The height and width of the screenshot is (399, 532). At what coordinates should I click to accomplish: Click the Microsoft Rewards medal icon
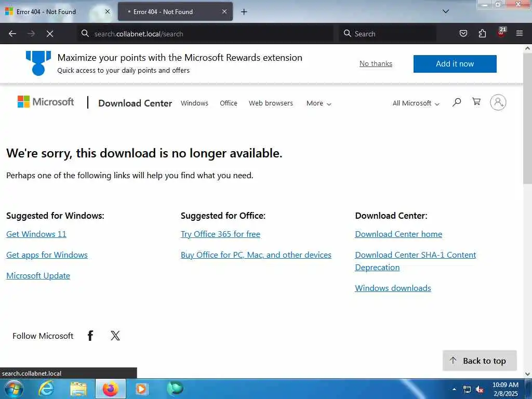pyautogui.click(x=38, y=63)
